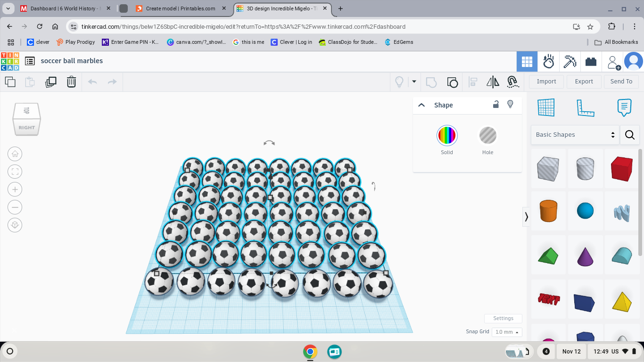Open the Snap Grid 1.0 mm dropdown
Image resolution: width=644 pixels, height=362 pixels.
click(507, 332)
